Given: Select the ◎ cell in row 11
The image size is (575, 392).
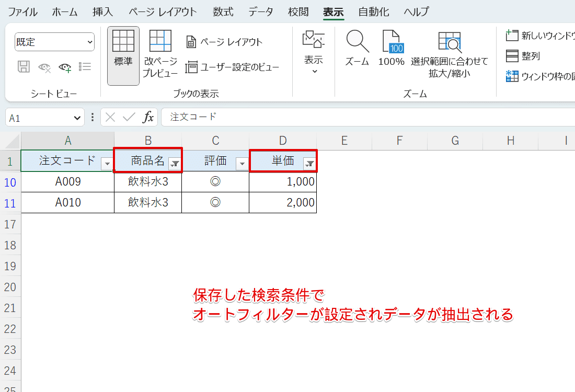Looking at the screenshot, I should point(215,203).
